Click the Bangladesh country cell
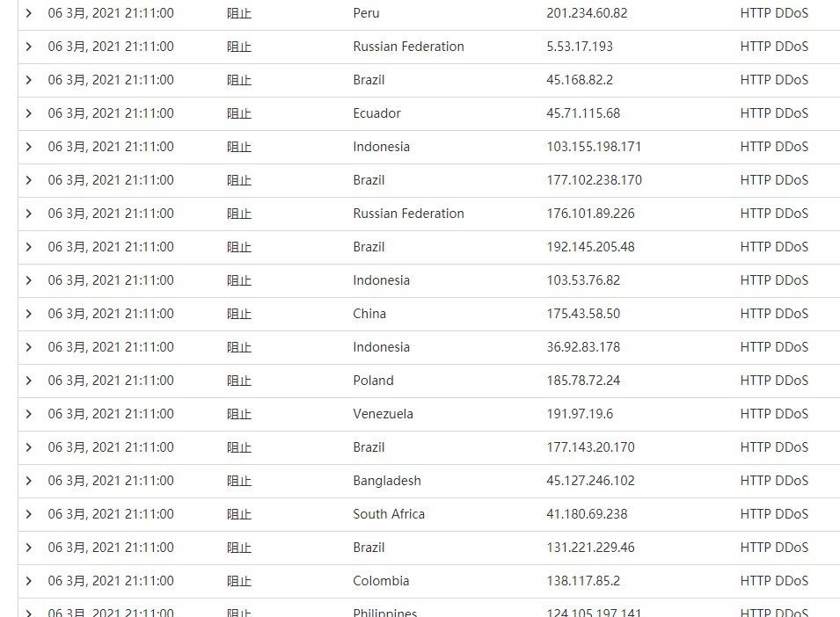 click(x=387, y=481)
